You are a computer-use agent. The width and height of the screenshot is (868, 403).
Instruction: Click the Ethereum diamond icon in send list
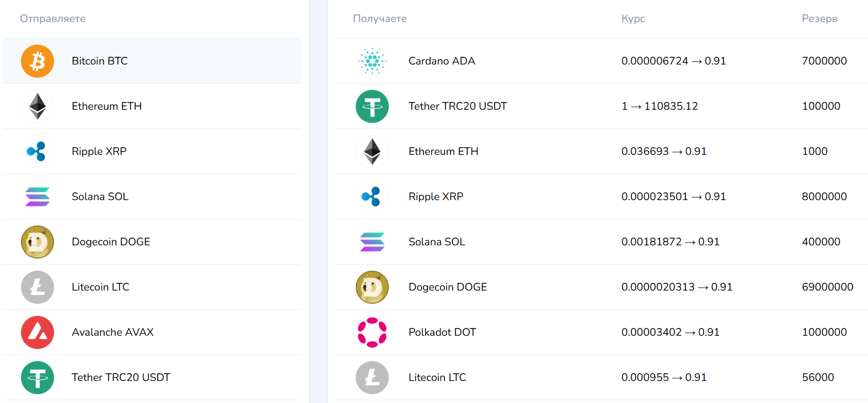tap(37, 106)
